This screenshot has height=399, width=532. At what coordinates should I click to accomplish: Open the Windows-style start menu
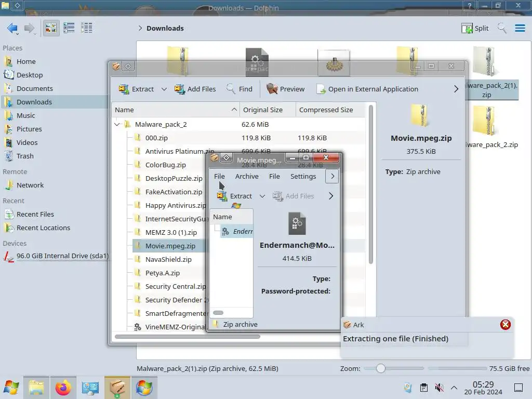click(x=11, y=388)
